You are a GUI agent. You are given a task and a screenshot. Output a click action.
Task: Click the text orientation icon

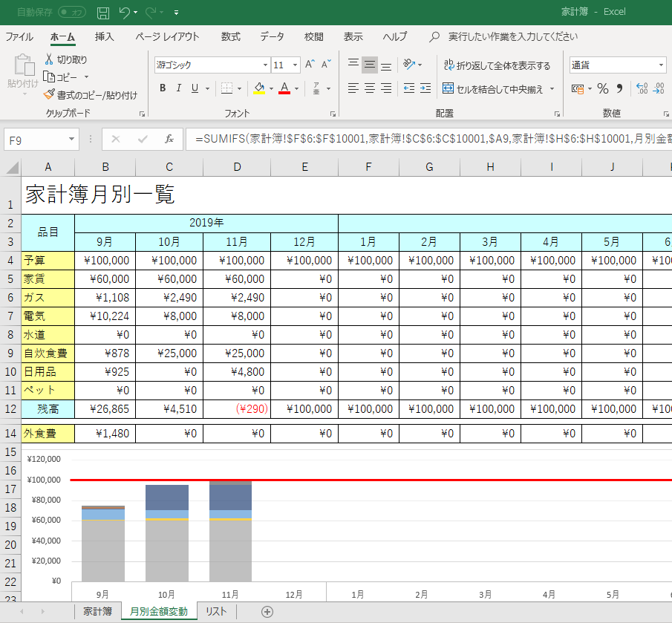[x=409, y=65]
